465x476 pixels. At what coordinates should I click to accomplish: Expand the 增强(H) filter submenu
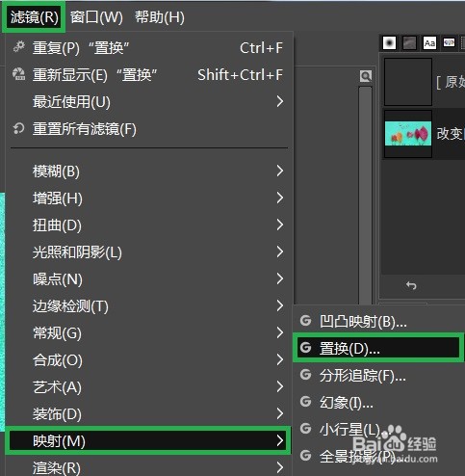(x=149, y=198)
